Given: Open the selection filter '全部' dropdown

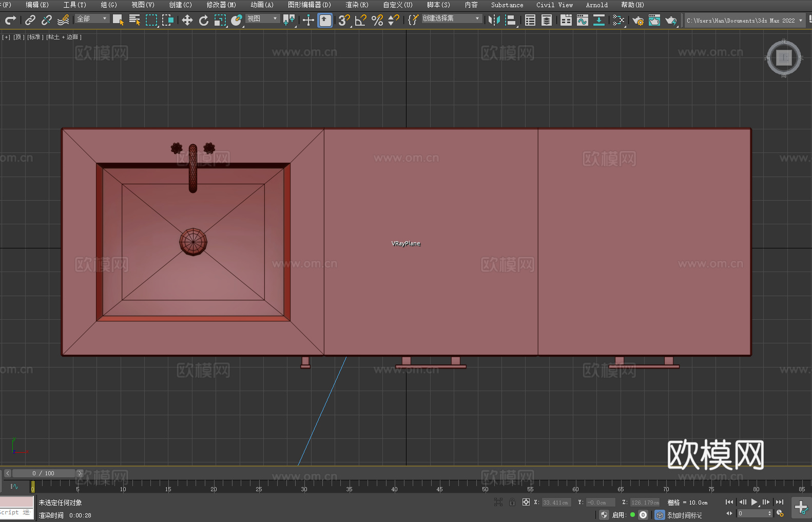Looking at the screenshot, I should 92,18.
